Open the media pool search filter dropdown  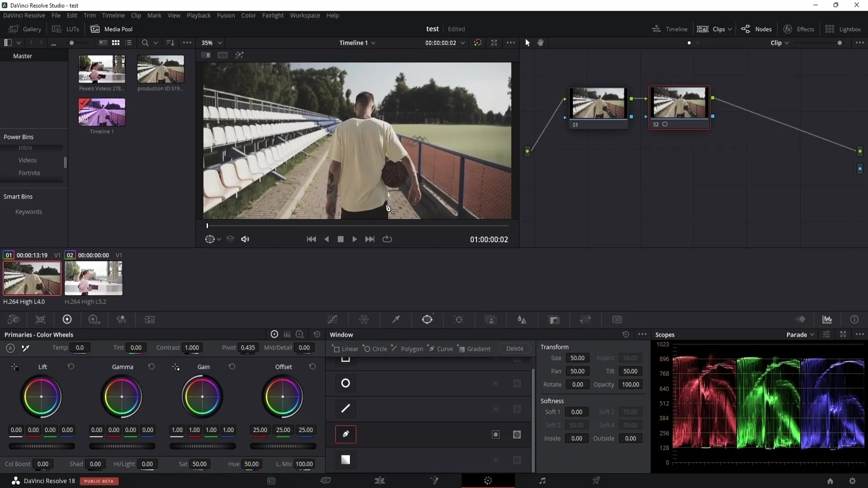[156, 43]
